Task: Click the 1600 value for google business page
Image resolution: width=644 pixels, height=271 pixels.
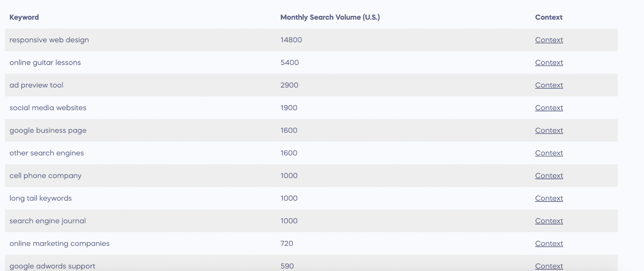Action: 289,130
